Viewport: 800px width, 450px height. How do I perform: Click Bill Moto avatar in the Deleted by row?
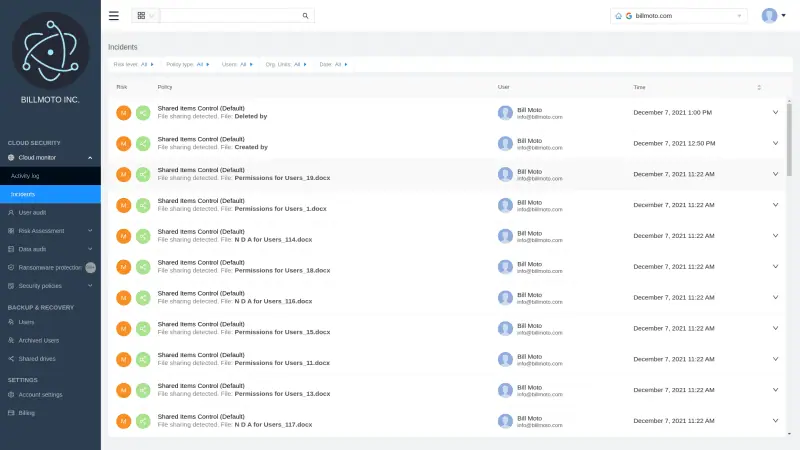tap(505, 113)
